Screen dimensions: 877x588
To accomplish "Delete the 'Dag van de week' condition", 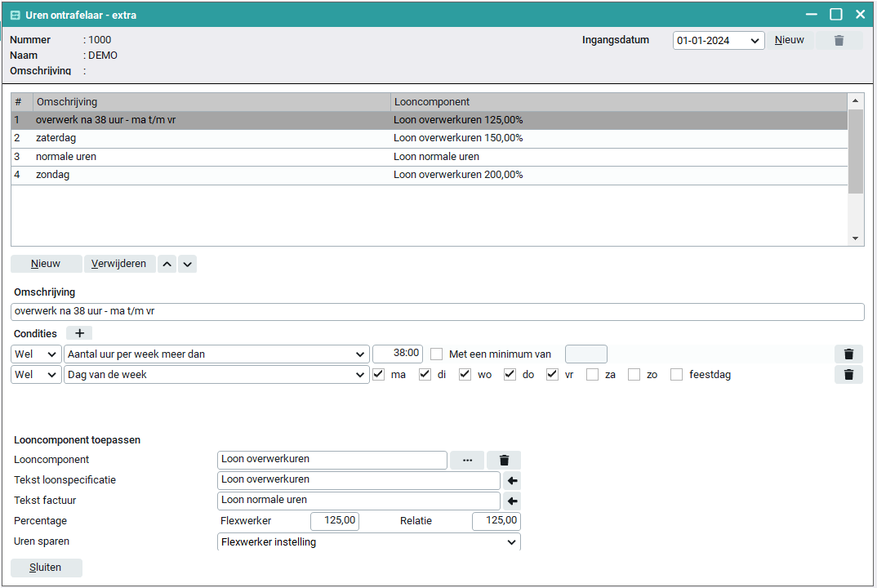I will [848, 375].
